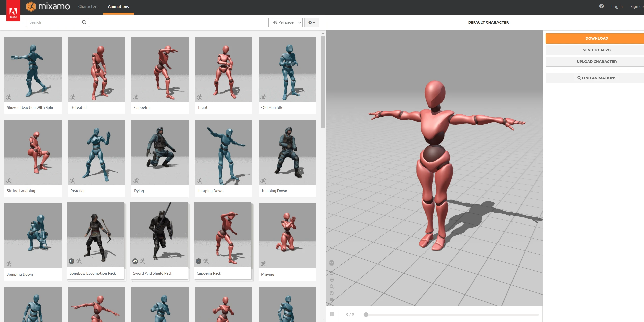Viewport: 644px width, 322px height.
Task: Click the Sign up link
Action: tap(637, 7)
